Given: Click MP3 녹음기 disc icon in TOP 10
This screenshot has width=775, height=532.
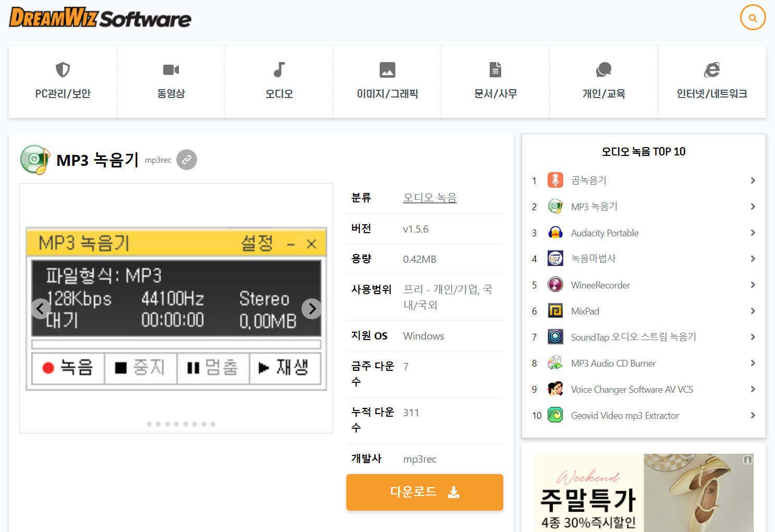Looking at the screenshot, I should 555,206.
